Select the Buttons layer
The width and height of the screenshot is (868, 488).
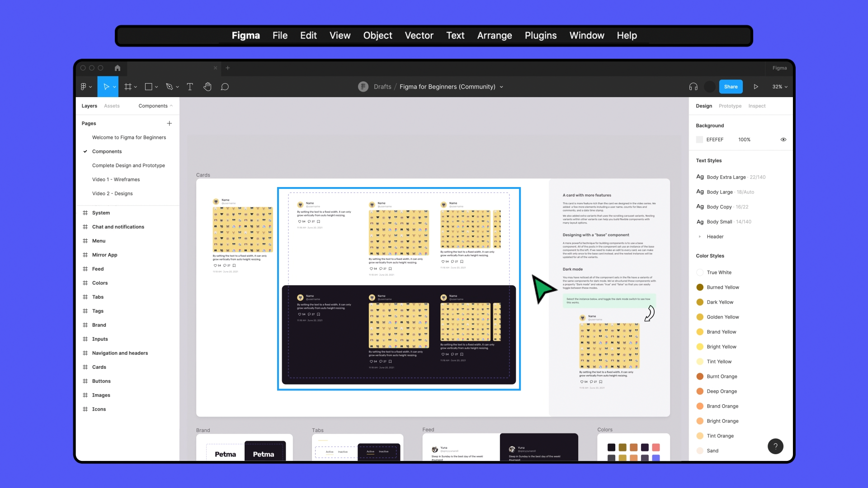101,381
